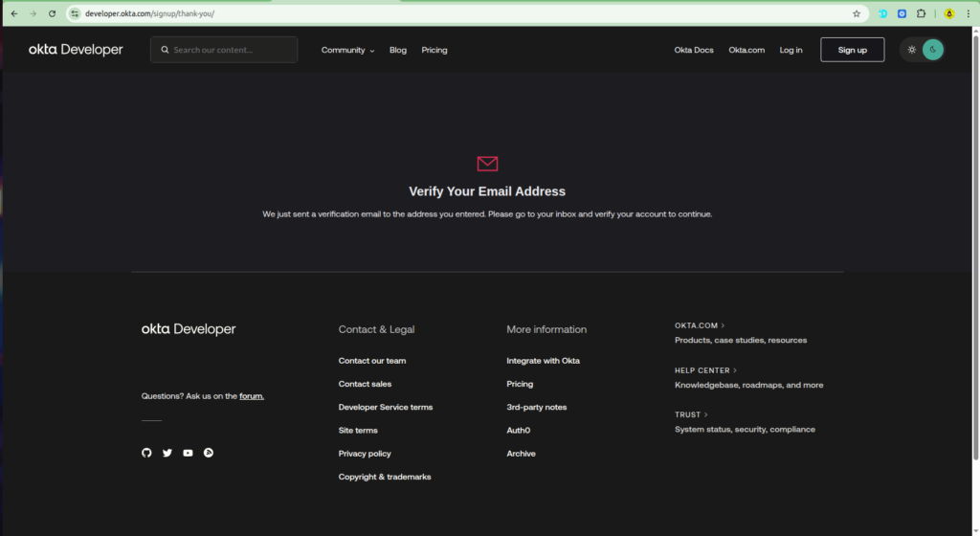980x536 pixels.
Task: Click the browser reload page icon
Action: [x=52, y=13]
